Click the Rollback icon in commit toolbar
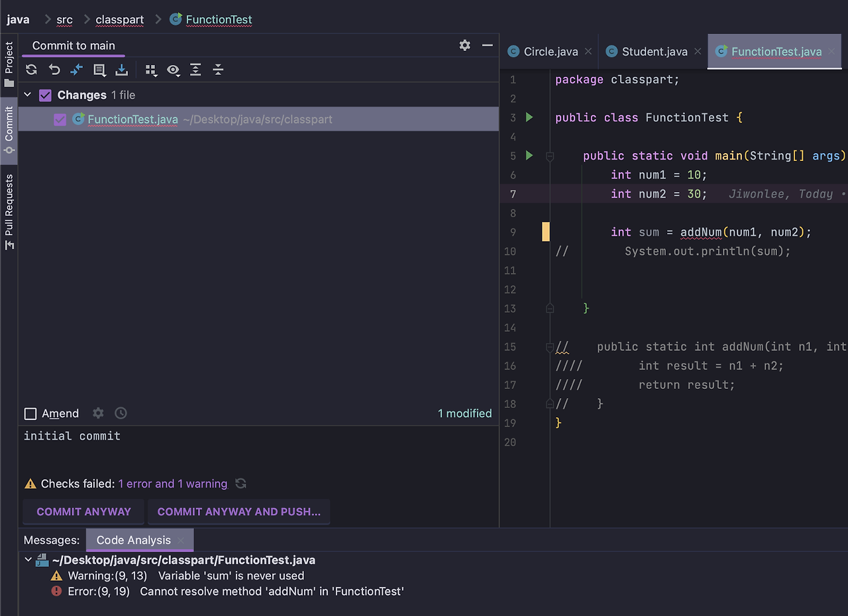 (x=54, y=70)
